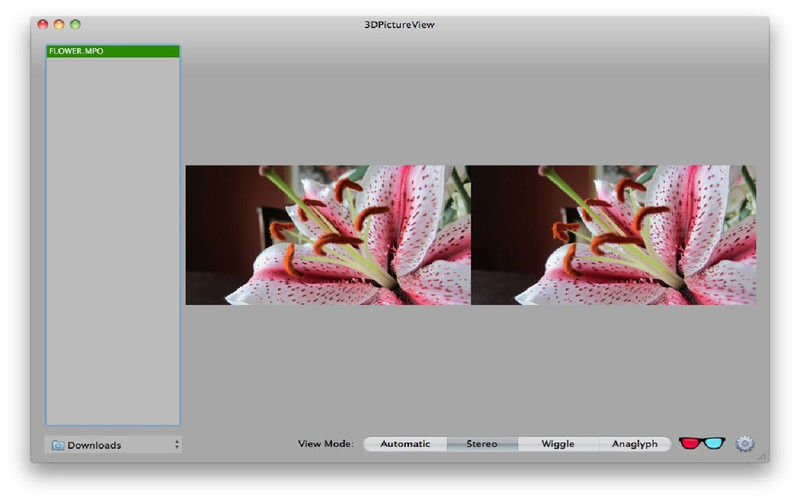Click the window resize grip corner
800x500 pixels.
coord(763,457)
